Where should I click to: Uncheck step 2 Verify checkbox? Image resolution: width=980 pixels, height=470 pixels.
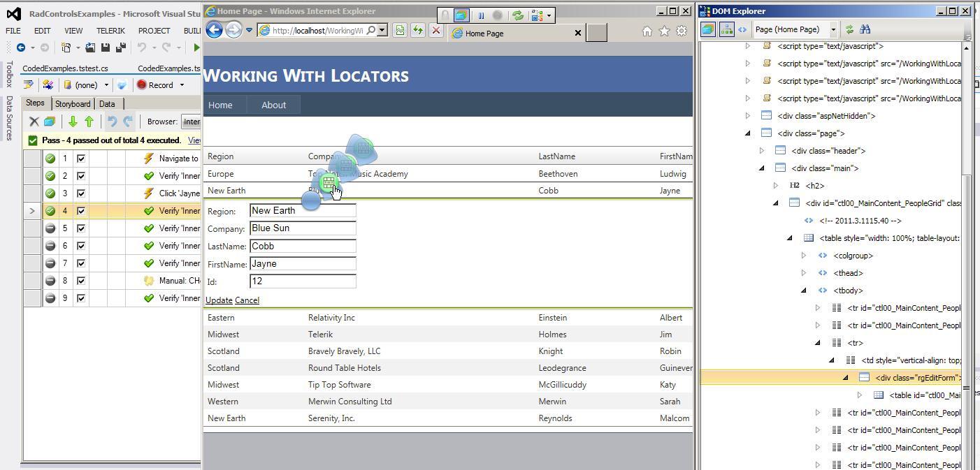[x=81, y=176]
